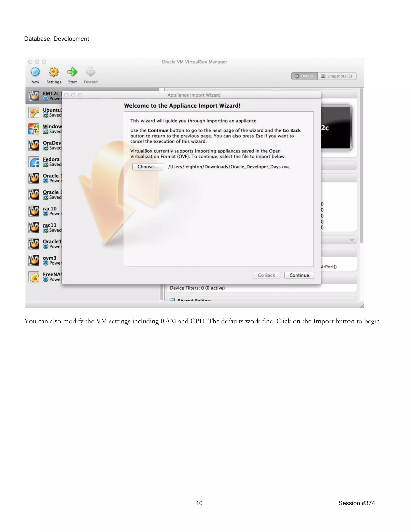Click the window resize grip corner
This screenshot has width=411, height=532.
(362, 306)
